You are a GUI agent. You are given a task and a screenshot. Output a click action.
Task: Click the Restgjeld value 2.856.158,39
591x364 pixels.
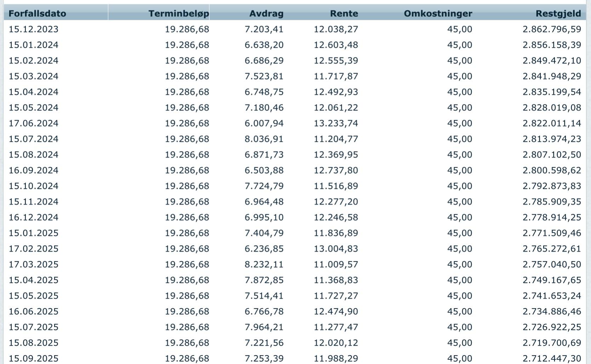552,45
